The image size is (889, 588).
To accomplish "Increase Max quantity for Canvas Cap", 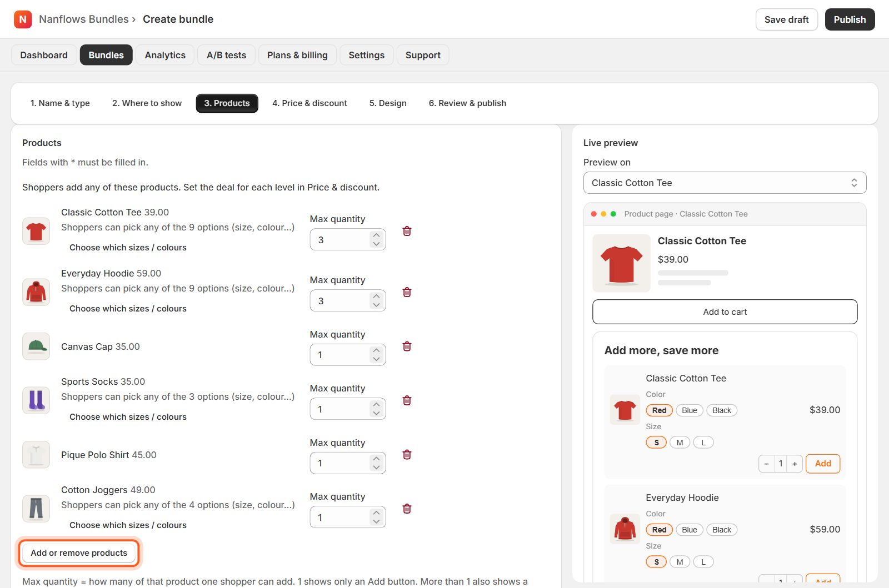I will coord(376,350).
